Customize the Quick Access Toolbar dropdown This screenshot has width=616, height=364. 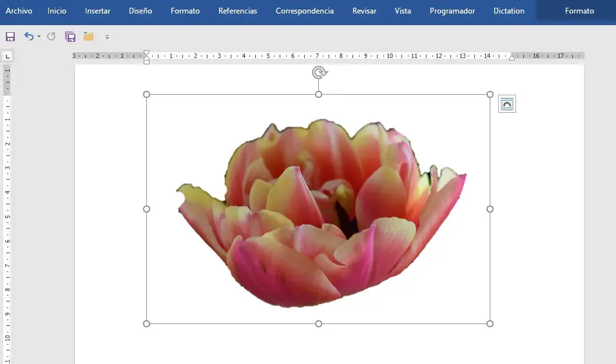coord(107,37)
